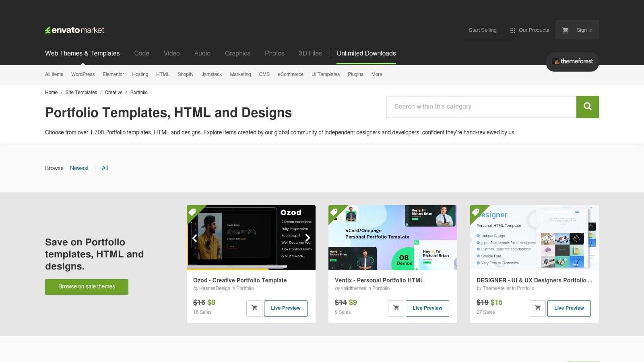Viewport: 644px width, 362px height.
Task: Click the Envato Market logo
Action: click(74, 30)
